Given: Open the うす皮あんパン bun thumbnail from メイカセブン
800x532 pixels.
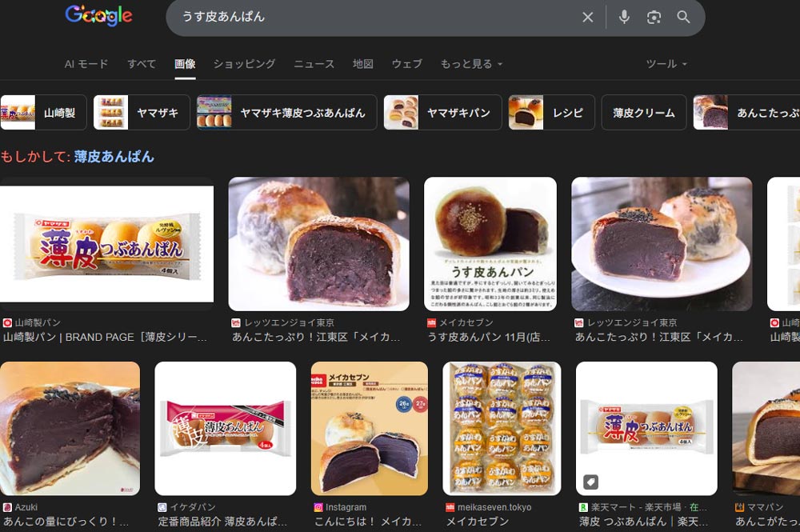Looking at the screenshot, I should (490, 244).
